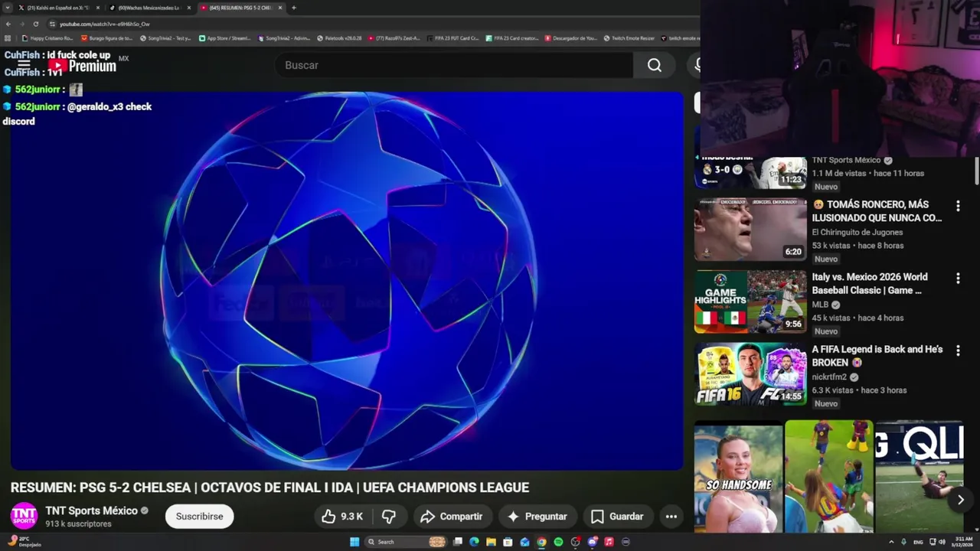Open Microsoft Store from the taskbar
The width and height of the screenshot is (980, 551).
pyautogui.click(x=508, y=542)
